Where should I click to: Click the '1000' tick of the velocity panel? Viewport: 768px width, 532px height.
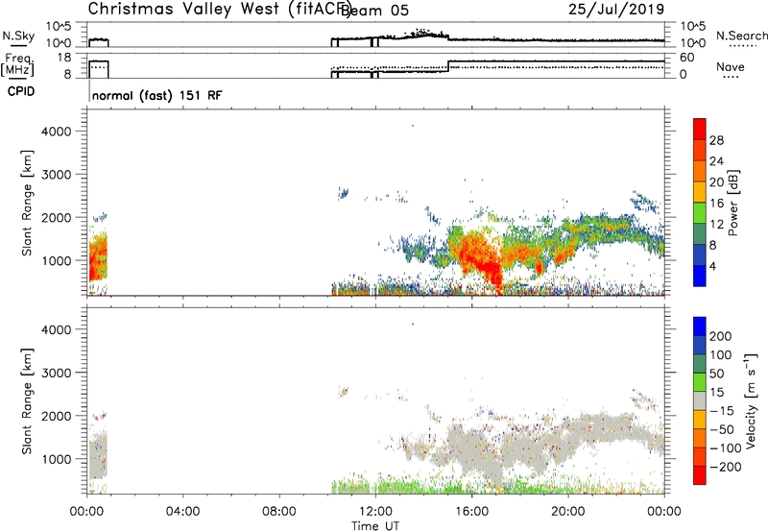[57, 459]
